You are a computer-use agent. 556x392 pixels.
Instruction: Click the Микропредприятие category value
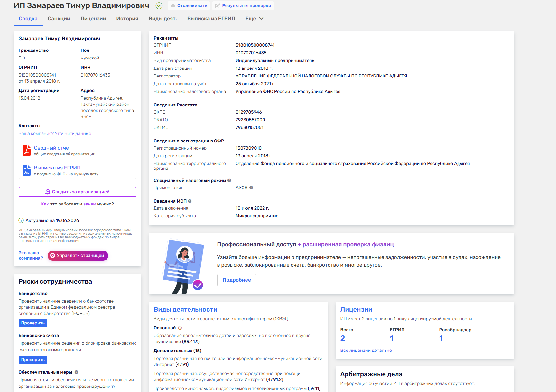257,216
